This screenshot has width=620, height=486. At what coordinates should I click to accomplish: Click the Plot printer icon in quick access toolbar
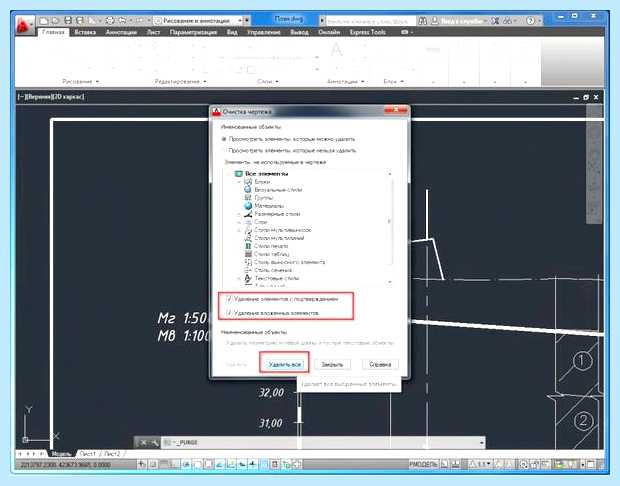[110, 20]
